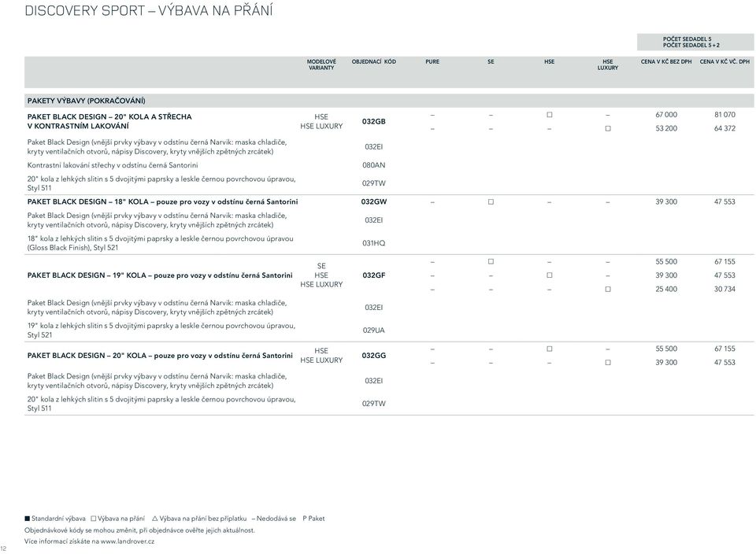
Task: Click the Pakety výbavy (pokračování) section heading
Action: coord(87,101)
